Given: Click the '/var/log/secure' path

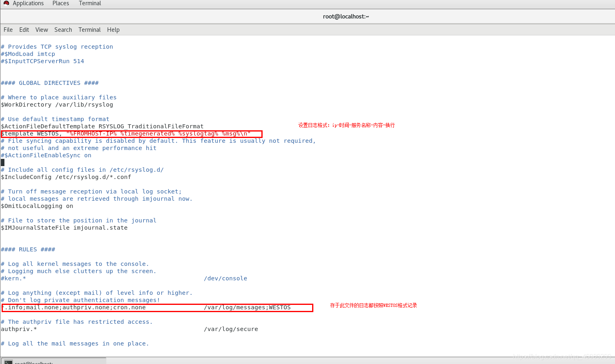Looking at the screenshot, I should click(231, 329).
